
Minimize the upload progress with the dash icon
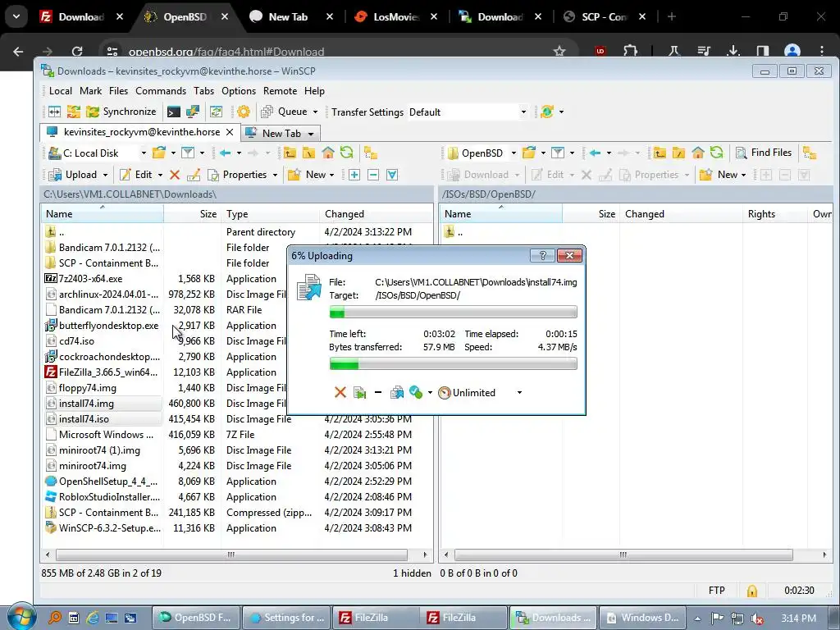[377, 393]
